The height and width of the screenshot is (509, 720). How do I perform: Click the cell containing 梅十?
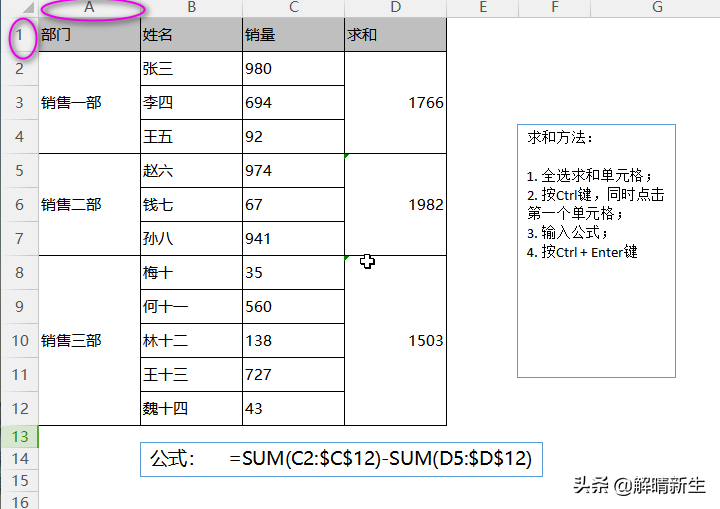pyautogui.click(x=191, y=272)
